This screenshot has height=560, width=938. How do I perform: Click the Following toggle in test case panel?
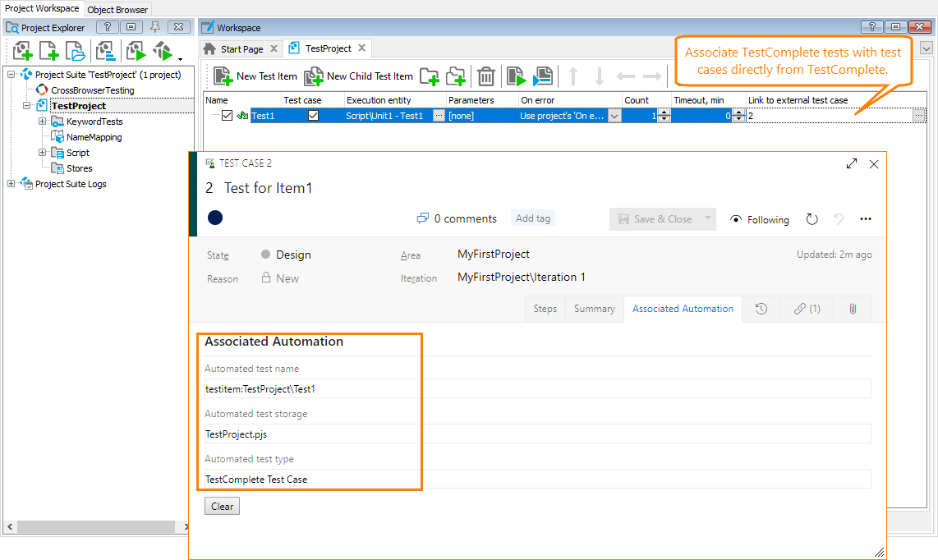coord(759,219)
